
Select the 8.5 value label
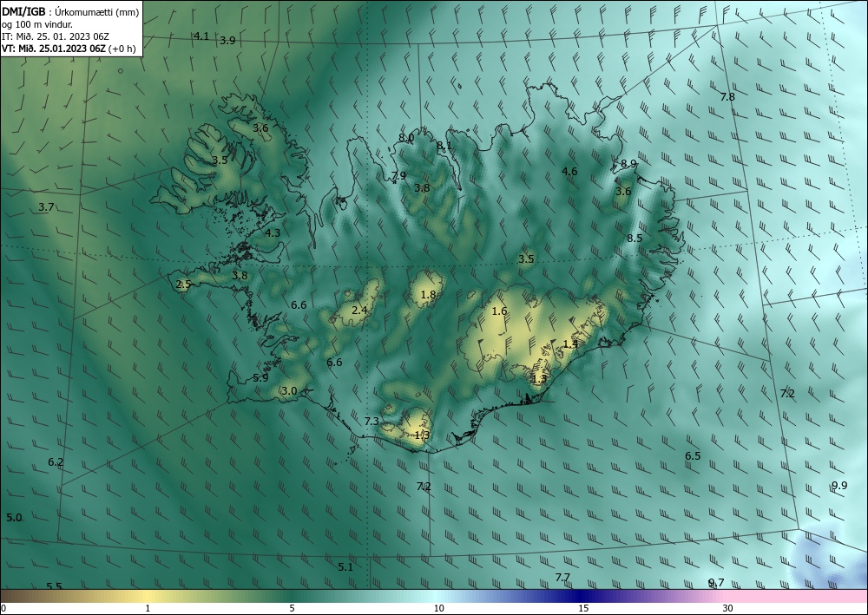coord(635,238)
